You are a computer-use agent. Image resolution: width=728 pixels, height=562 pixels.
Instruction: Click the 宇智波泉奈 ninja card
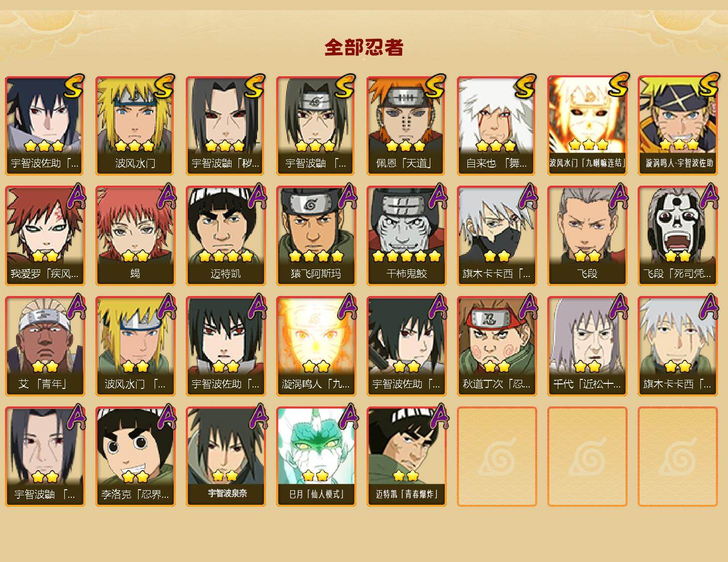pos(225,457)
